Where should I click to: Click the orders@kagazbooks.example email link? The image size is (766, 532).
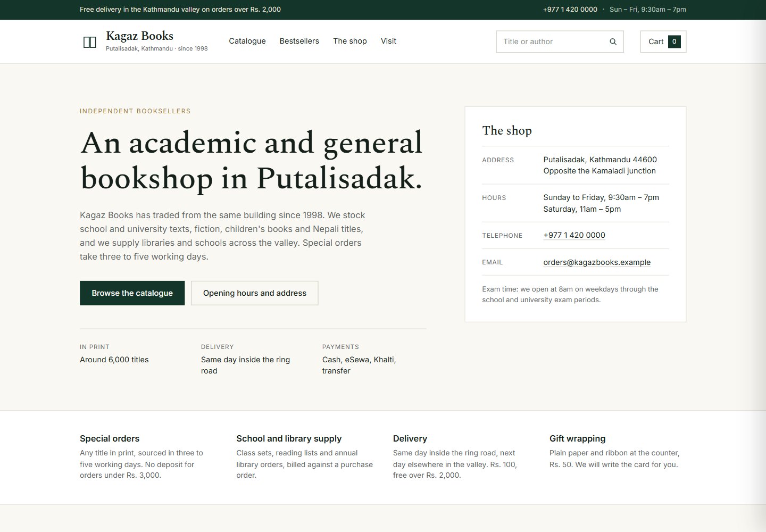coord(597,262)
